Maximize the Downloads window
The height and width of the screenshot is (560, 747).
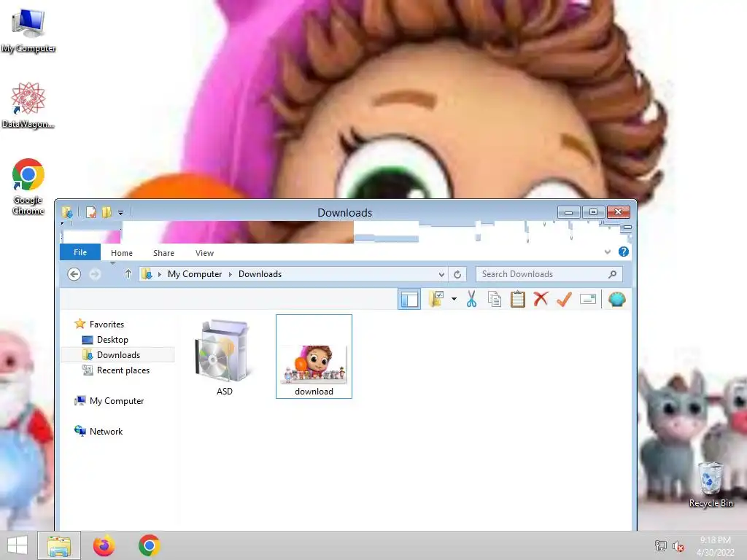pos(593,212)
